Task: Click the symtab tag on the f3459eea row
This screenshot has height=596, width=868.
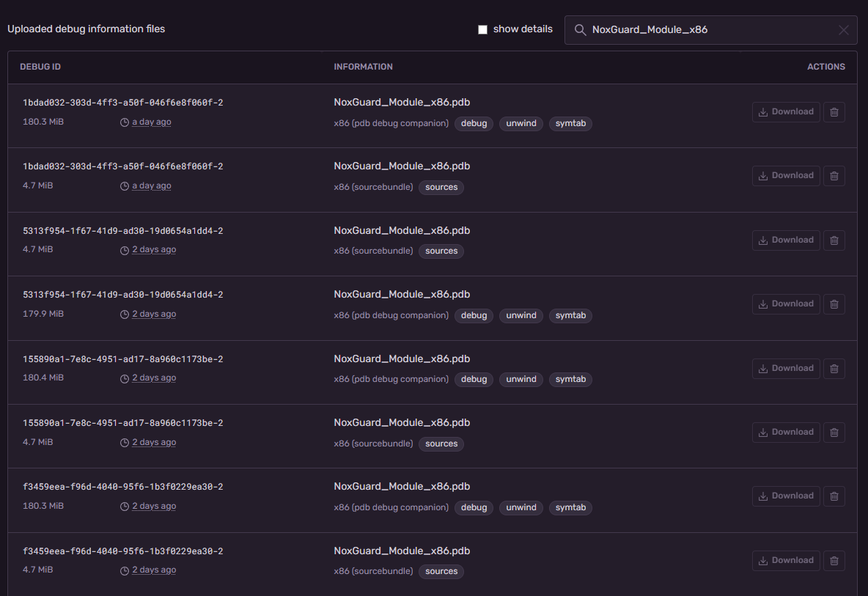Action: [x=570, y=507]
